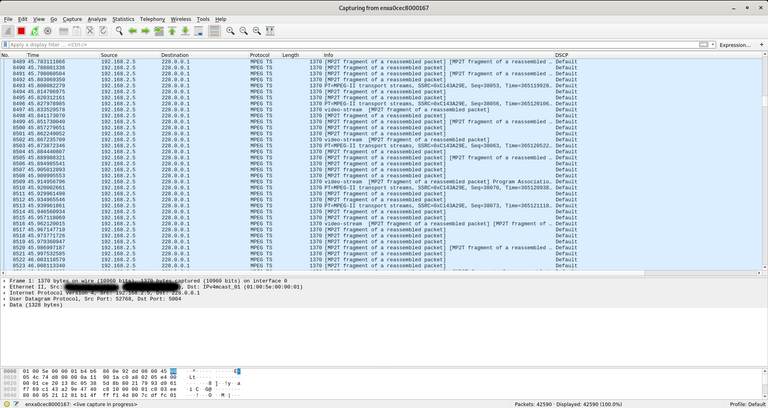Screen dimensions: 768x408
Task: Add a display filter button with plus
Action: coord(762,45)
